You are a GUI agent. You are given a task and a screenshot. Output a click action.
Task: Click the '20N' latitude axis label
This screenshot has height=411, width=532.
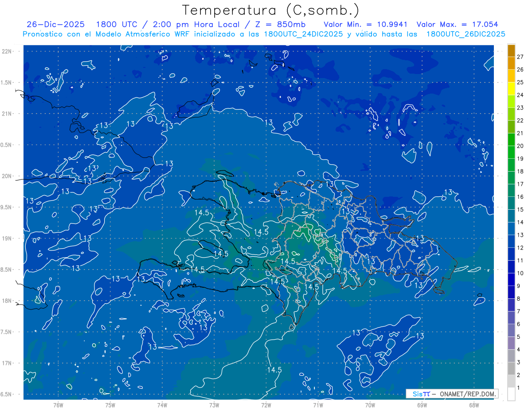7,176
